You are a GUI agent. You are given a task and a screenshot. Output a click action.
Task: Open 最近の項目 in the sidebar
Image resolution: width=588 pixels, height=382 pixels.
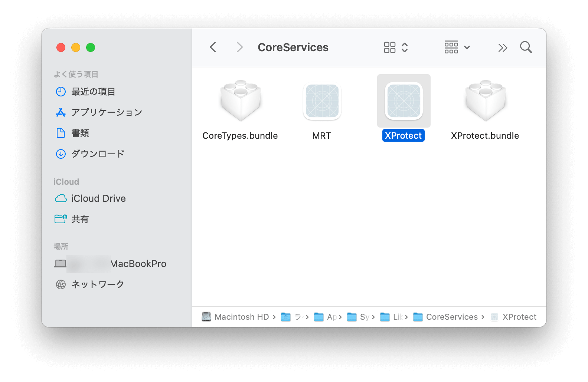(117, 92)
